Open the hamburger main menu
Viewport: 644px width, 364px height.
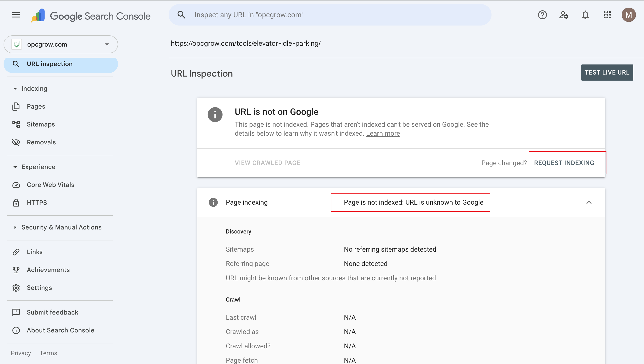click(16, 15)
